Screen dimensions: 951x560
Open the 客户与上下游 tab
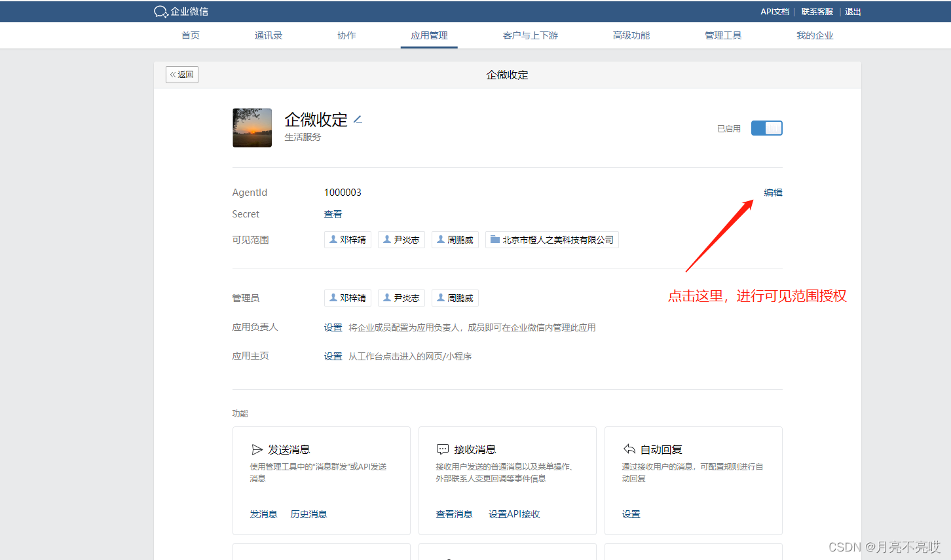[x=531, y=35]
